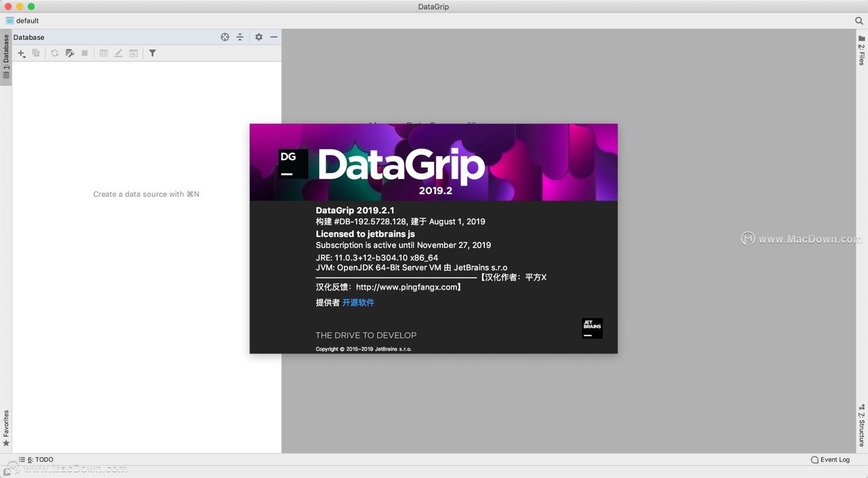Click the JetBrains logo in About dialog
Viewport: 868px width, 478px height.
click(592, 328)
